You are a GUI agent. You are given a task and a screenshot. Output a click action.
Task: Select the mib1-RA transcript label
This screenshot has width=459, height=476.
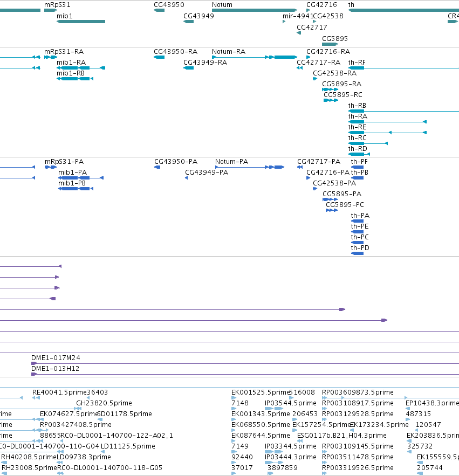tap(71, 63)
